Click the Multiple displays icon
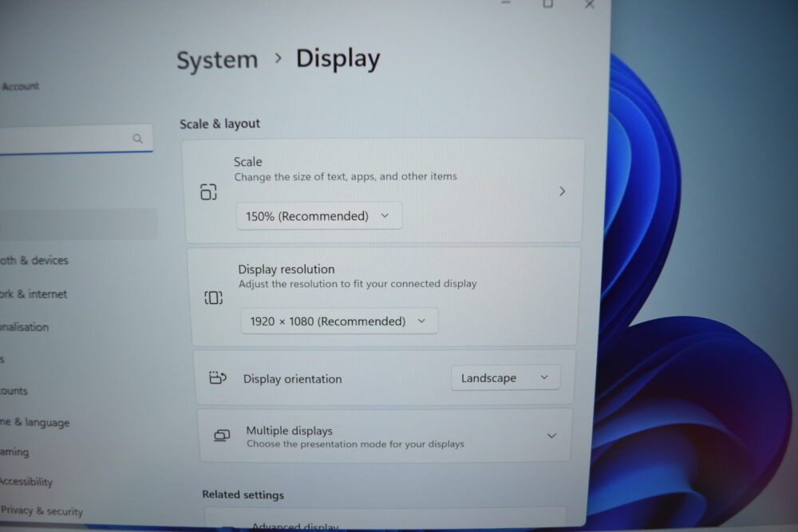Viewport: 798px width, 532px height. click(x=222, y=435)
